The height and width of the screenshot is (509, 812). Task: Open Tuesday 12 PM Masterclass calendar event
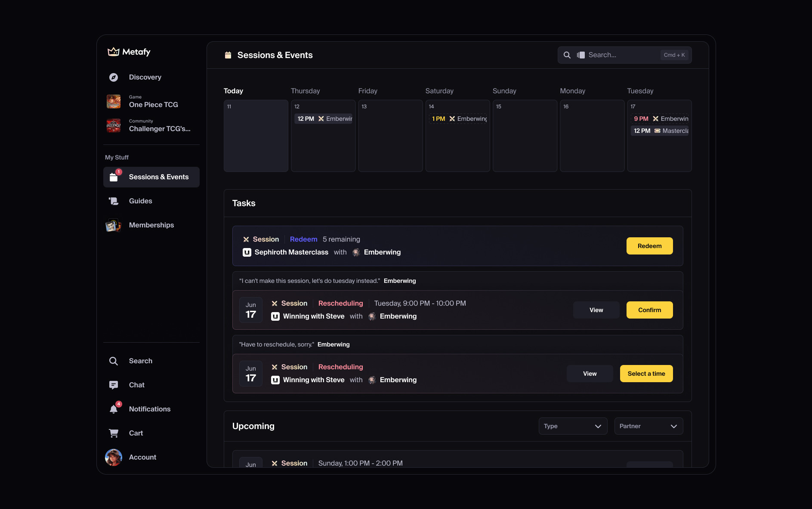pyautogui.click(x=660, y=131)
